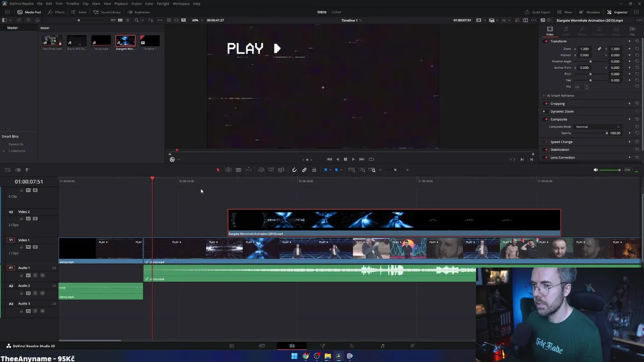
Task: Select the Trim edit mode tool
Action: pyautogui.click(x=228, y=170)
